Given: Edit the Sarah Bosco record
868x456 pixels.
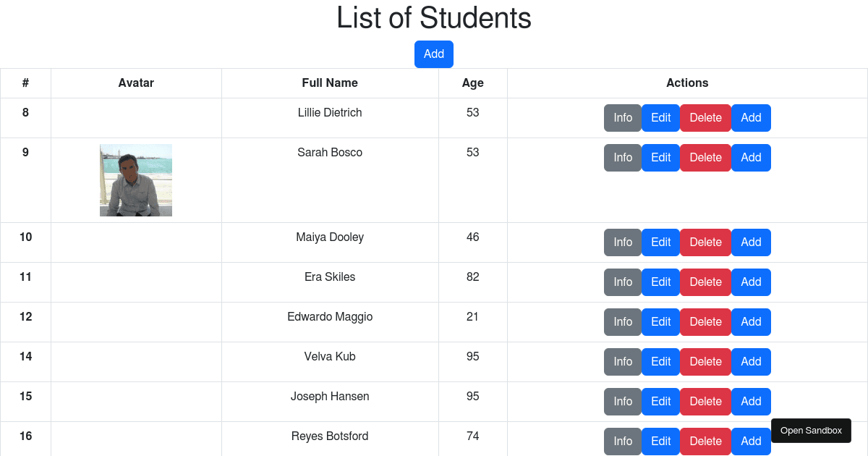Looking at the screenshot, I should [660, 157].
